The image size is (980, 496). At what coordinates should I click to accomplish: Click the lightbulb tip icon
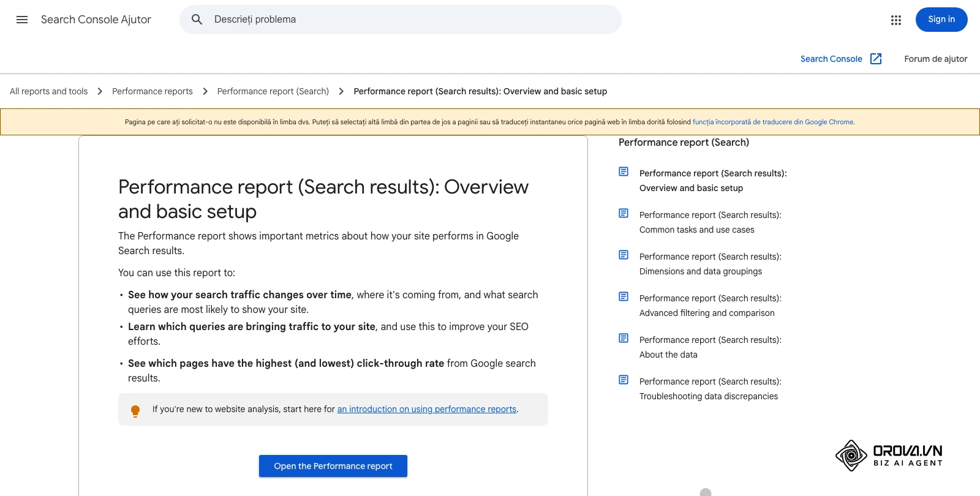135,411
